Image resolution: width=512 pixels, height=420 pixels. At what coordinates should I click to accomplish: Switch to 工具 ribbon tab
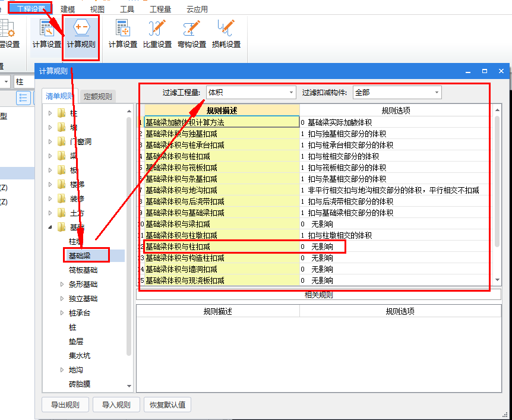[127, 9]
